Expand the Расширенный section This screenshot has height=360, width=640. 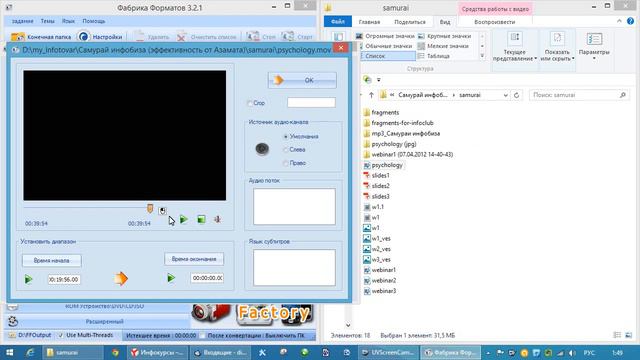pyautogui.click(x=104, y=322)
